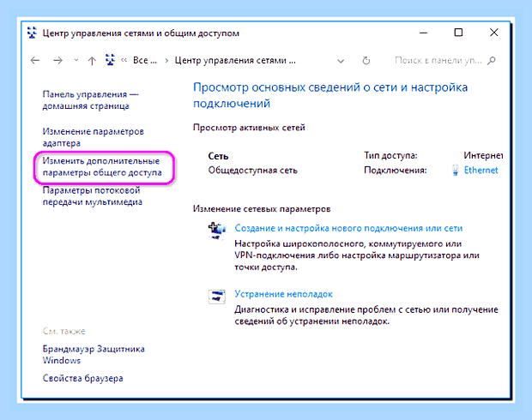532x420 pixels.
Task: Open 'Свойства браузера' link
Action: coord(82,378)
